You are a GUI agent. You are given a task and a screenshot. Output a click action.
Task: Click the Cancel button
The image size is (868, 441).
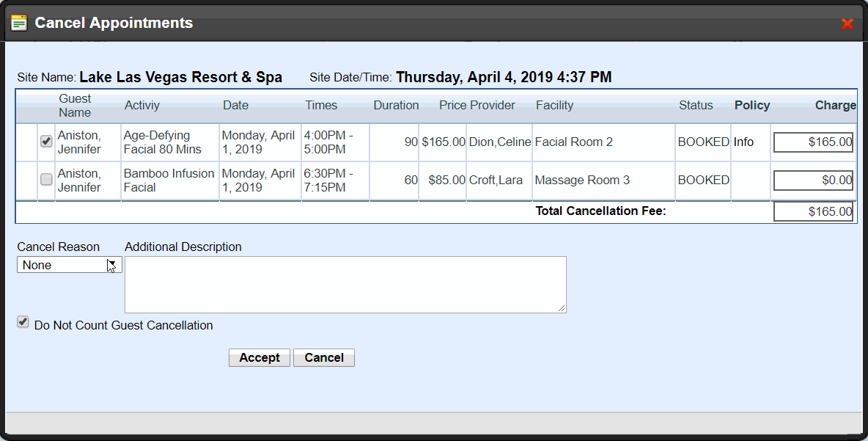pos(324,358)
